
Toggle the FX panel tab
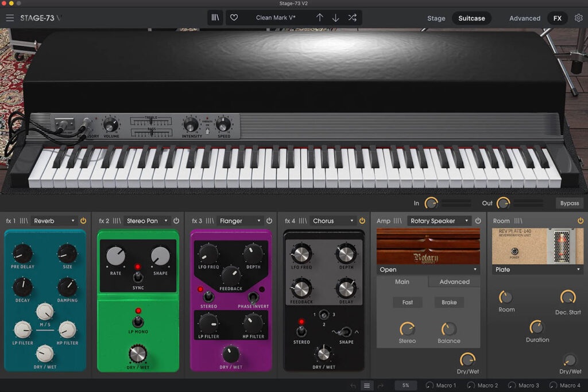tap(557, 18)
